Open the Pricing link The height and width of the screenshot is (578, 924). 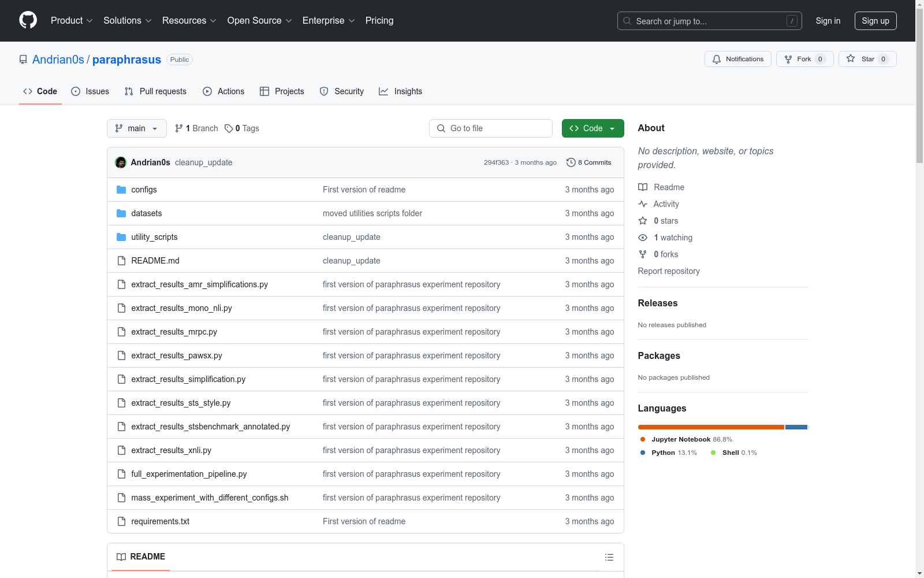[x=379, y=20]
